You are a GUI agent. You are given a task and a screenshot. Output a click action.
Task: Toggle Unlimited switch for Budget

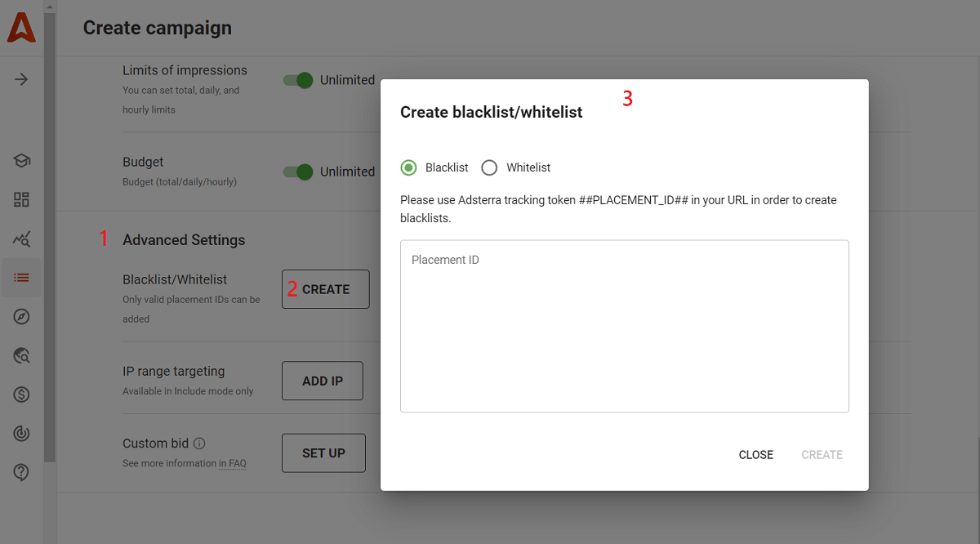click(x=299, y=172)
